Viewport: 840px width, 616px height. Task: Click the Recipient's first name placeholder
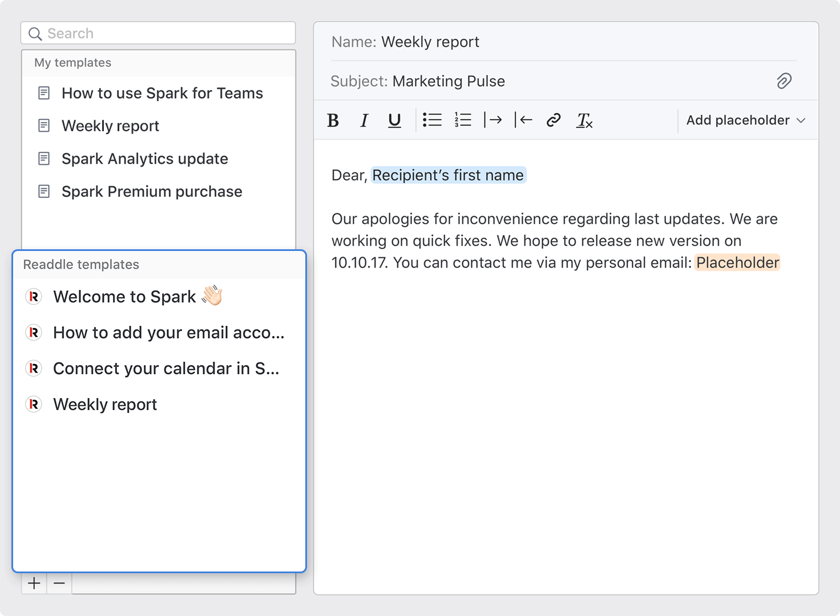click(x=448, y=175)
